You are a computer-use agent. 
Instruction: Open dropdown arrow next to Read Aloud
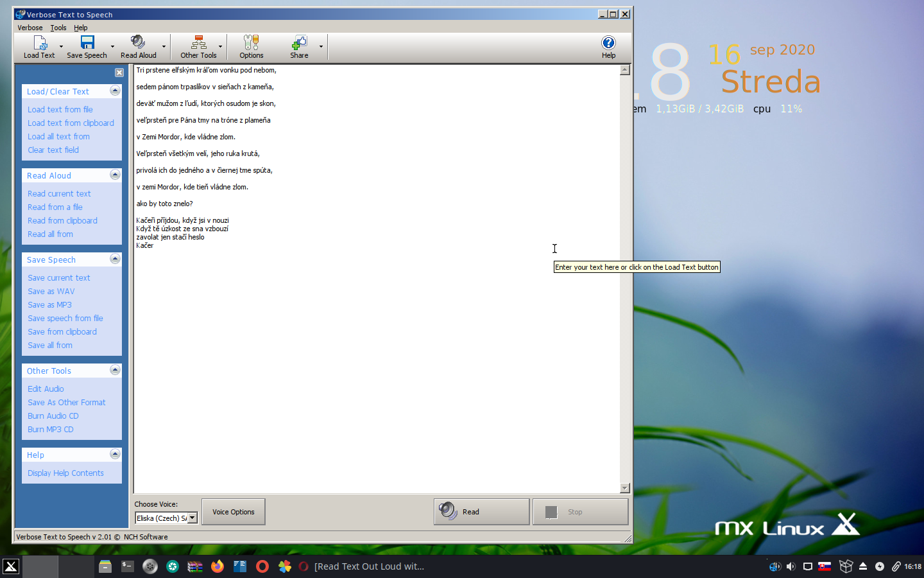point(164,47)
